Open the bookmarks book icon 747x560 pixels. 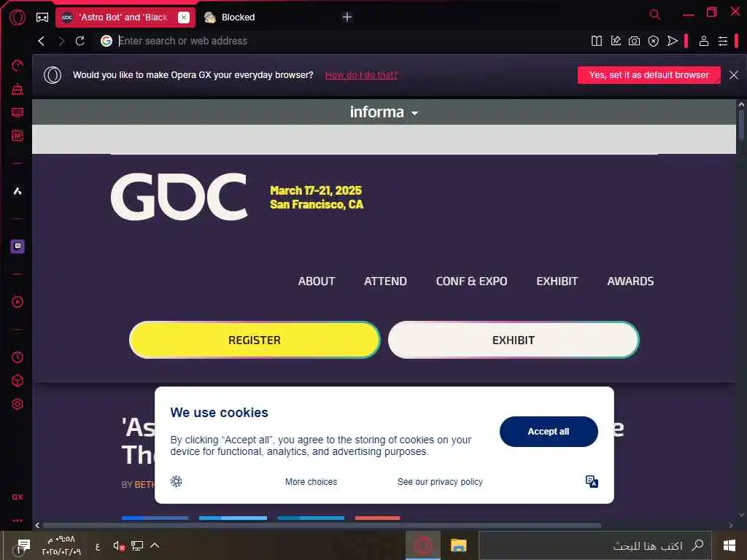pos(597,41)
